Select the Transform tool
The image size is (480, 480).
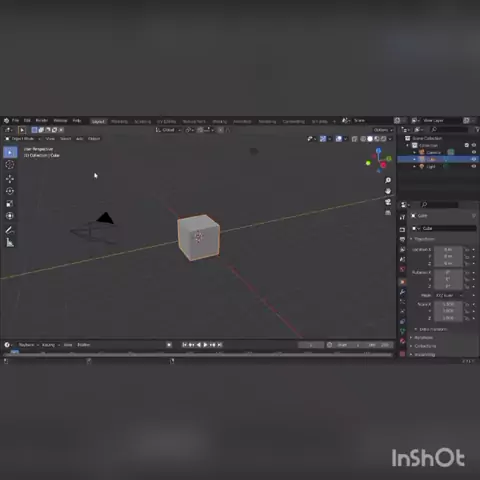[10, 216]
